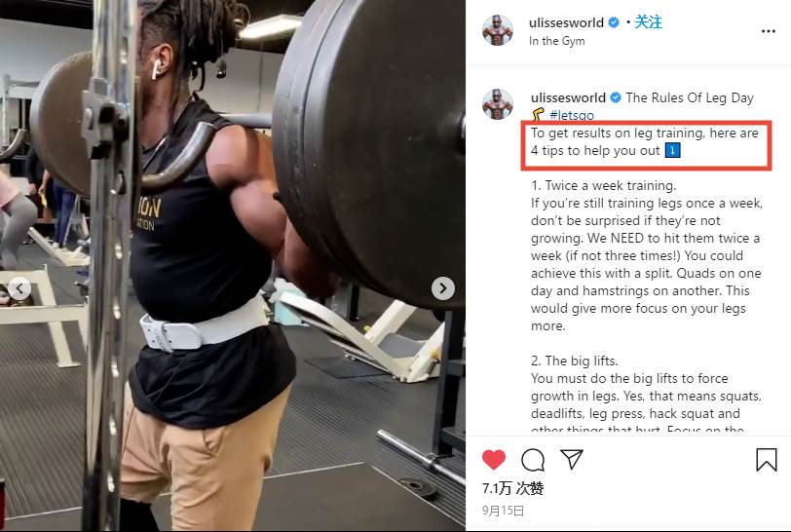
Task: Click the header profile avatar
Action: [x=498, y=30]
